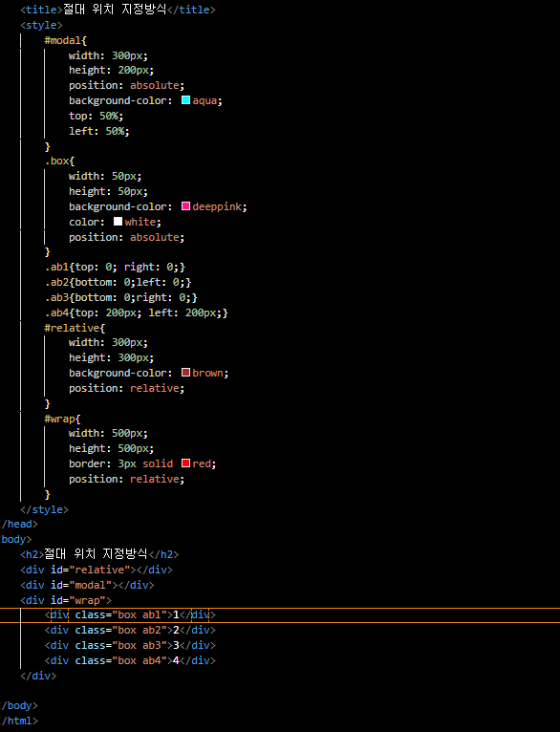Image resolution: width=560 pixels, height=732 pixels.
Task: Click the top: 50% line
Action: [x=97, y=116]
